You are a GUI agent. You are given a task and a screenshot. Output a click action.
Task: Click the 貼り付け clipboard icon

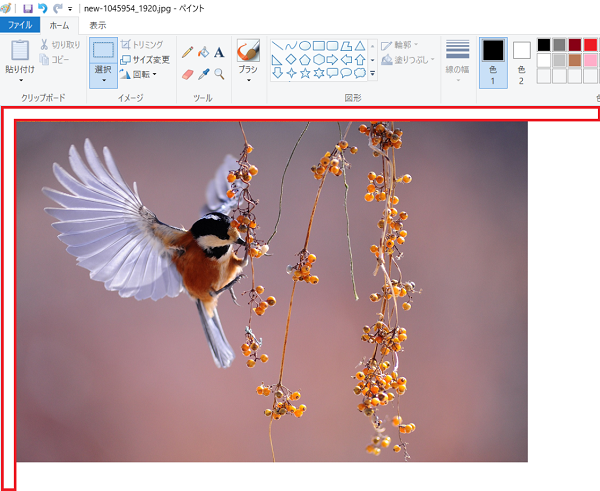[20, 50]
